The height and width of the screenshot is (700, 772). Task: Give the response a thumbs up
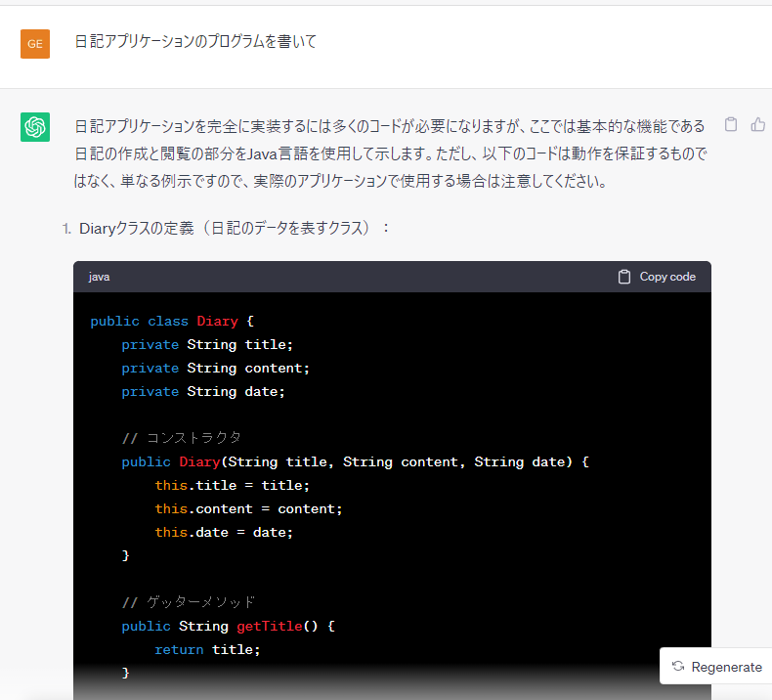point(758,124)
